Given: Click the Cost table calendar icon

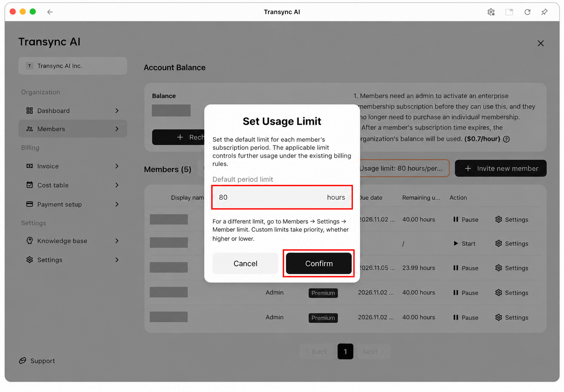Looking at the screenshot, I should pyautogui.click(x=30, y=185).
